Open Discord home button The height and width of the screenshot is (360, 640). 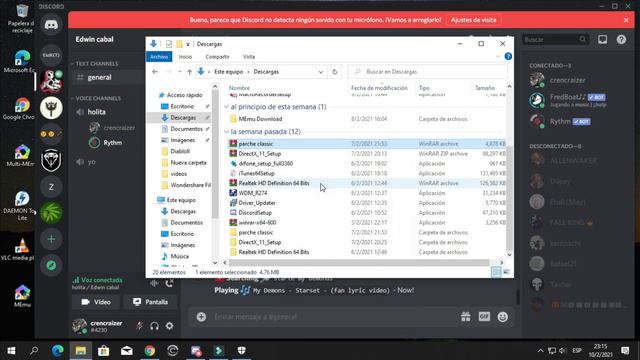tap(51, 25)
